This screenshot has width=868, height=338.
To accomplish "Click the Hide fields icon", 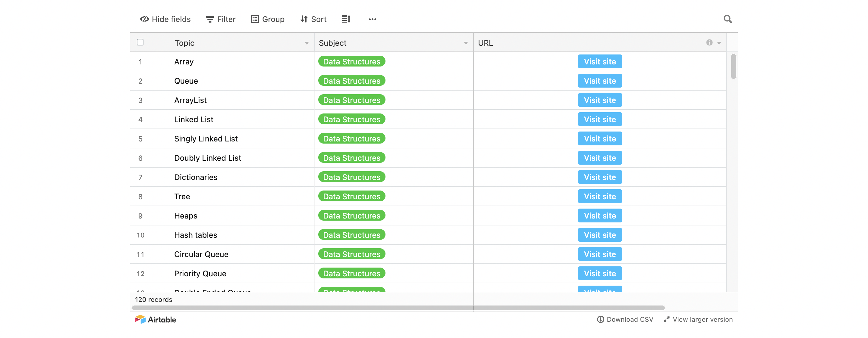I will (x=145, y=19).
